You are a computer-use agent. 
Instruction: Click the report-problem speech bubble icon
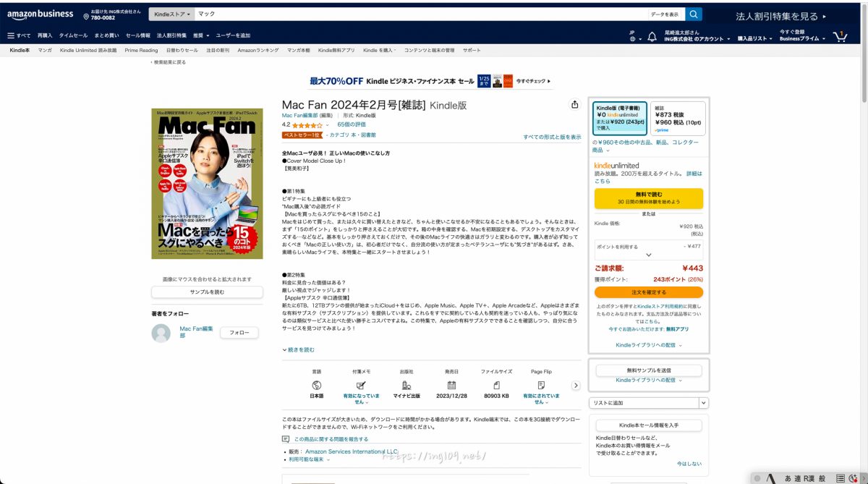pyautogui.click(x=286, y=439)
